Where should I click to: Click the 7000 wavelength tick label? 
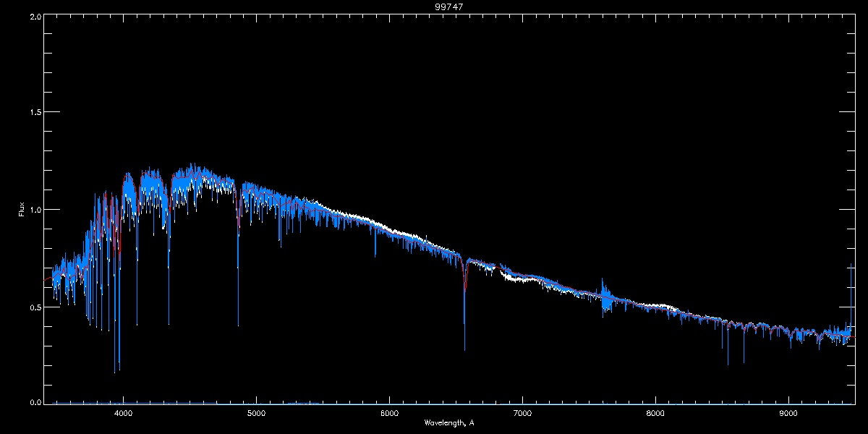click(x=522, y=414)
